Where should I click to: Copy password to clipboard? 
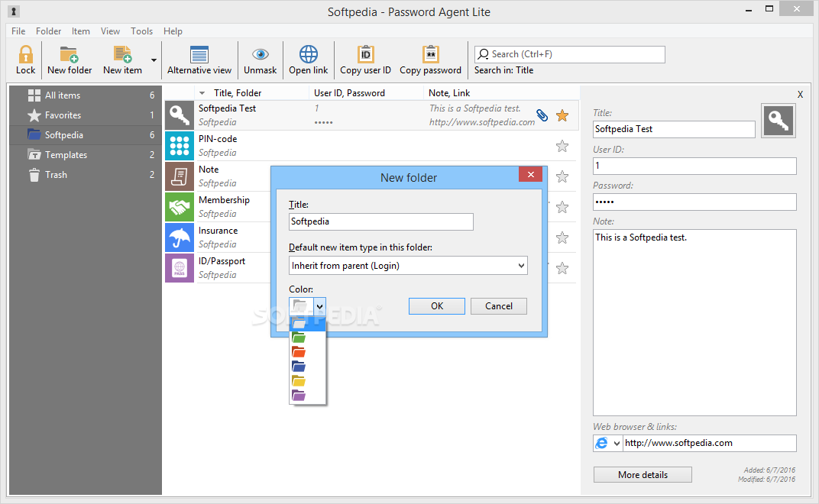[430, 60]
